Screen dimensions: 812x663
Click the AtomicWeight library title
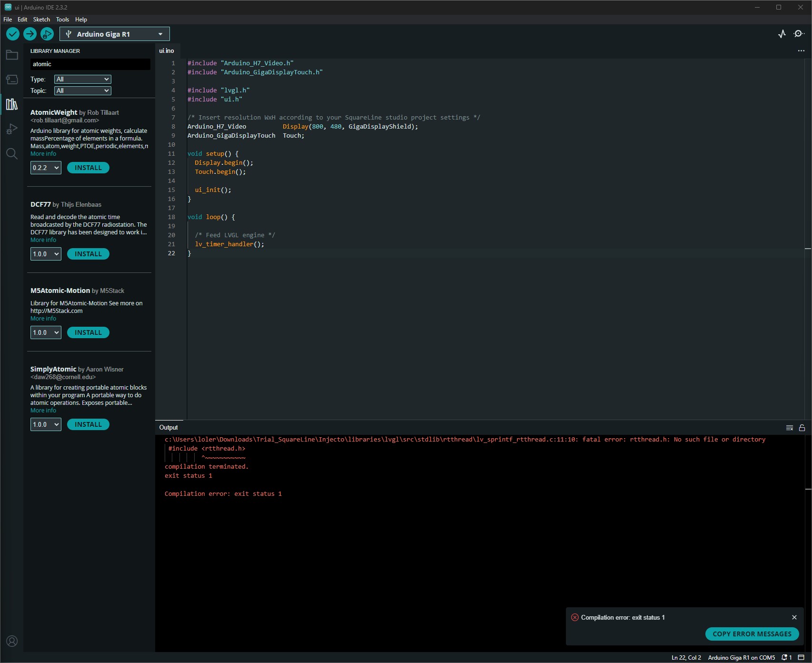(x=54, y=112)
